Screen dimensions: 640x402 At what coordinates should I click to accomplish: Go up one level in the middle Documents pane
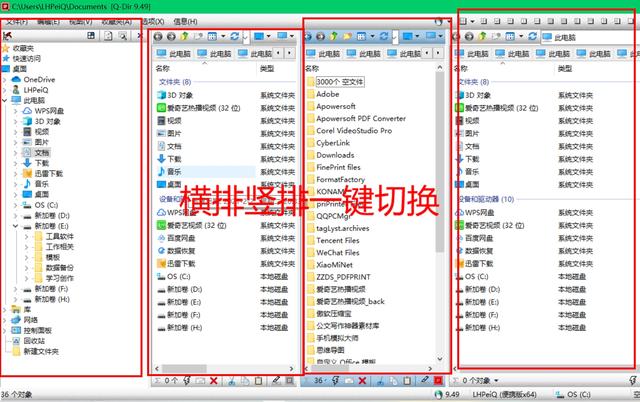pos(334,37)
